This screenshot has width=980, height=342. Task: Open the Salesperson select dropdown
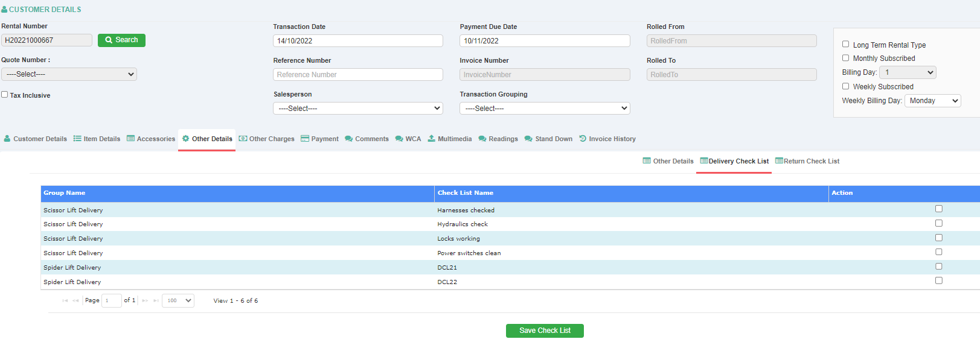357,109
